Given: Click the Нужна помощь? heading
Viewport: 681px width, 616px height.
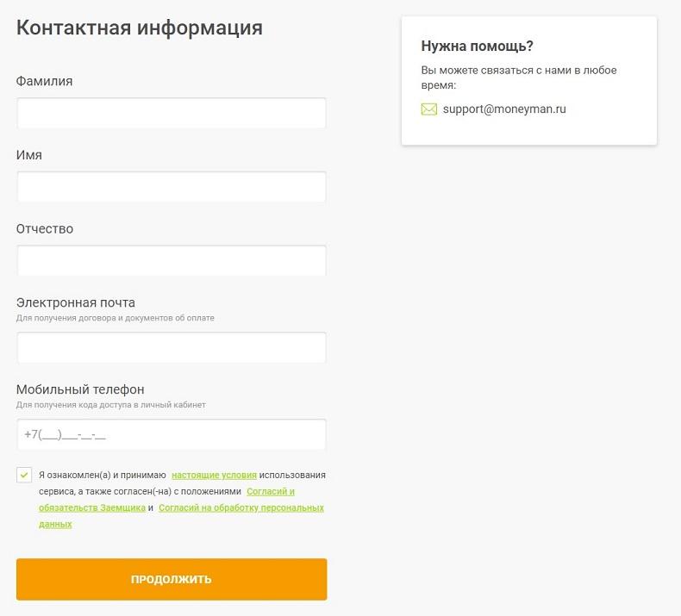Looking at the screenshot, I should point(478,47).
